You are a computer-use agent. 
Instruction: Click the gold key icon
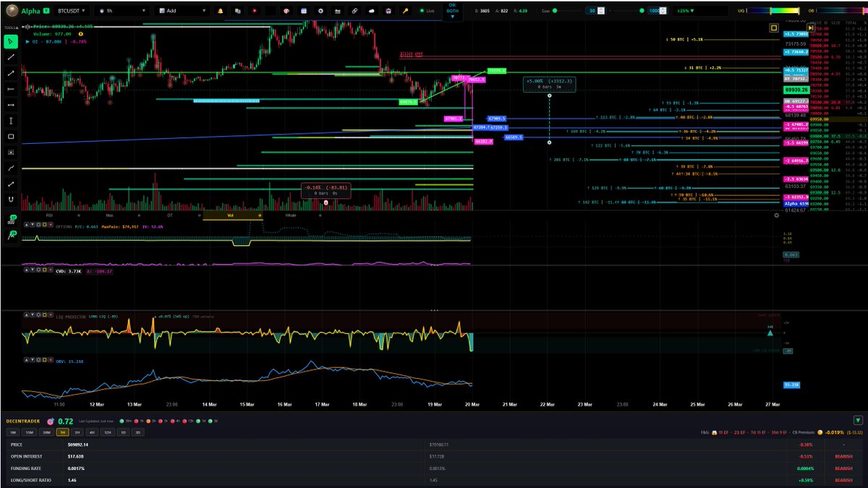point(405,11)
